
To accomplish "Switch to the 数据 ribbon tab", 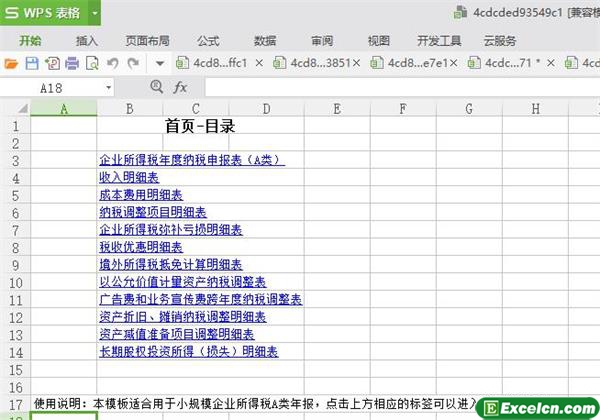I will coord(265,41).
